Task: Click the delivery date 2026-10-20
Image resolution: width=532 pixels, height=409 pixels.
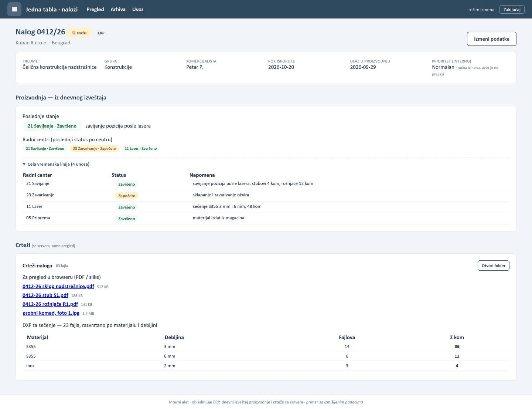Action: (281, 67)
